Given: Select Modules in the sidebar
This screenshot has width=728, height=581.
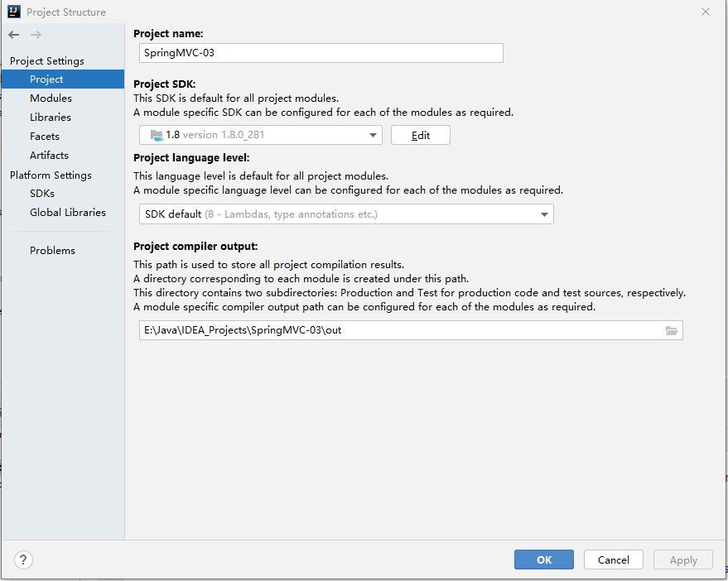Looking at the screenshot, I should (x=51, y=98).
